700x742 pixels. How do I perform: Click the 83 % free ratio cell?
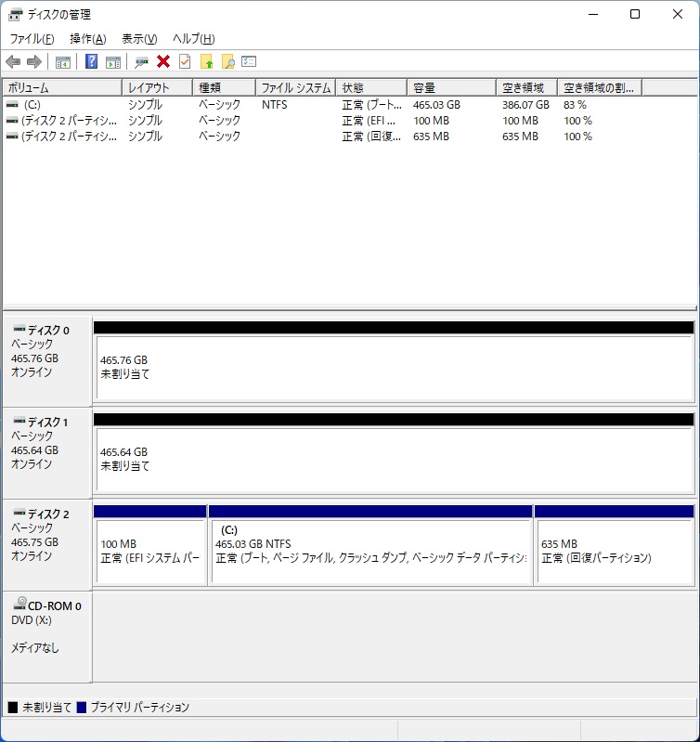[575, 105]
